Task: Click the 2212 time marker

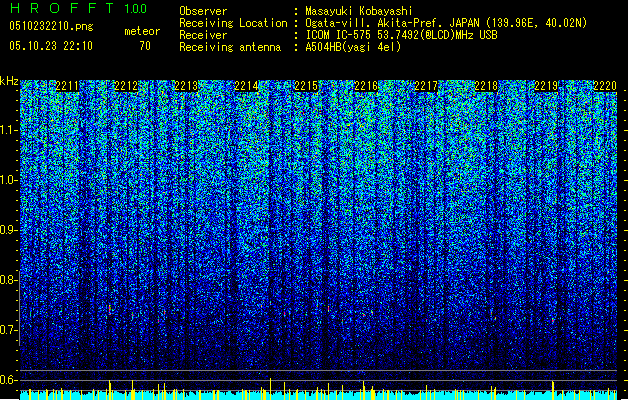Action: (126, 86)
